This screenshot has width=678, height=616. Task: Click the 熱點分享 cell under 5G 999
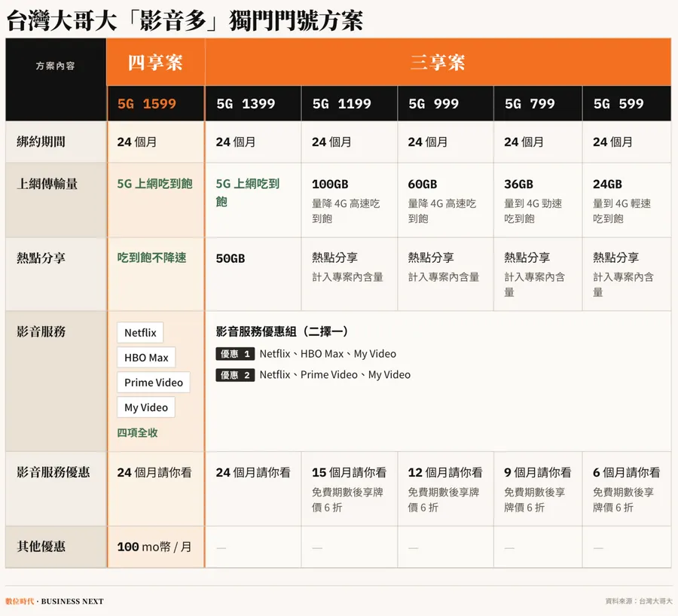click(x=445, y=274)
